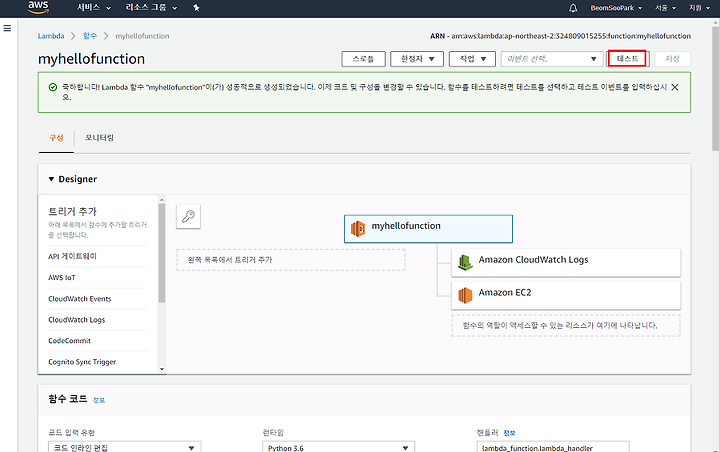
Task: Click the 스로틀 throttle button
Action: point(363,59)
